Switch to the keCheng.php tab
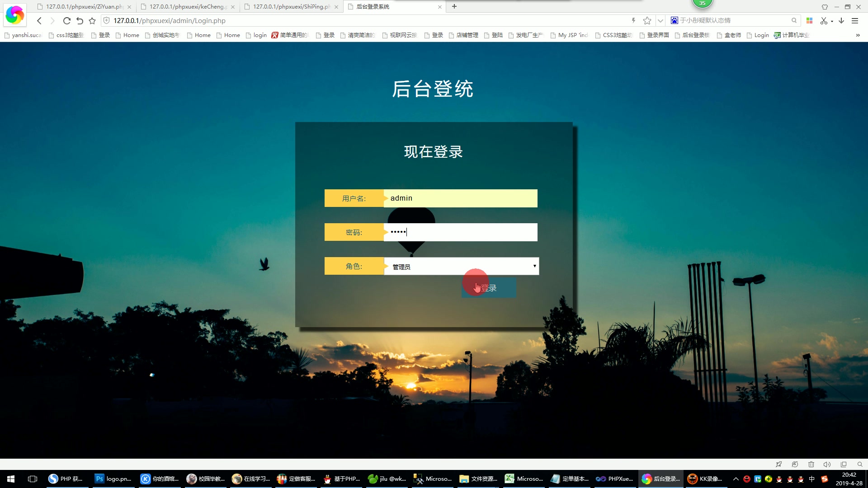This screenshot has height=488, width=868. [x=187, y=7]
